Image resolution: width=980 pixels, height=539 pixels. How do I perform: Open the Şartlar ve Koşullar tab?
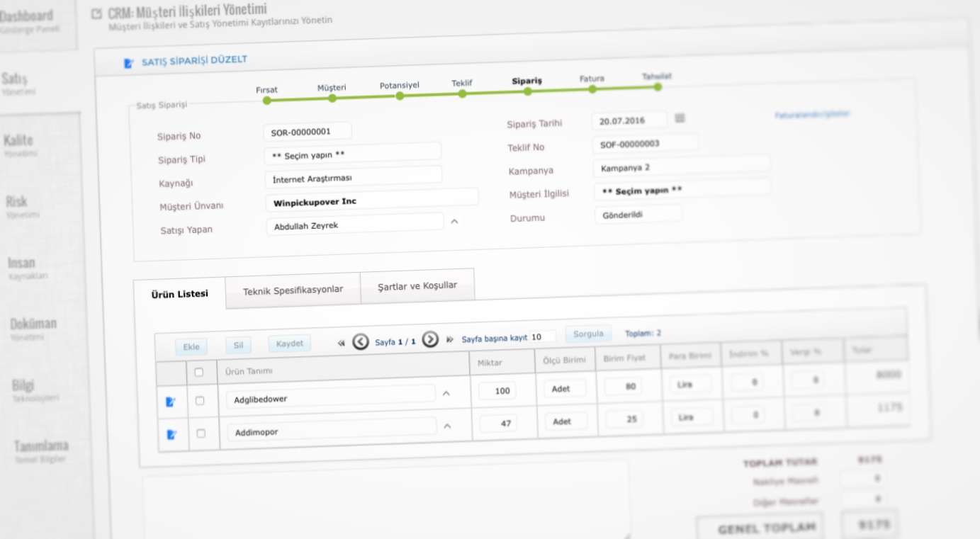pos(417,285)
